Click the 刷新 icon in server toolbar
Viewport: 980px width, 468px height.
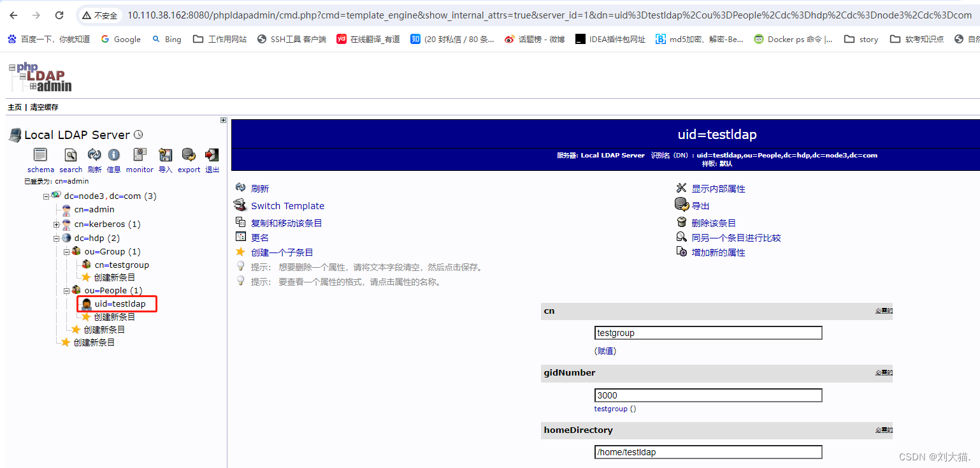pyautogui.click(x=94, y=155)
